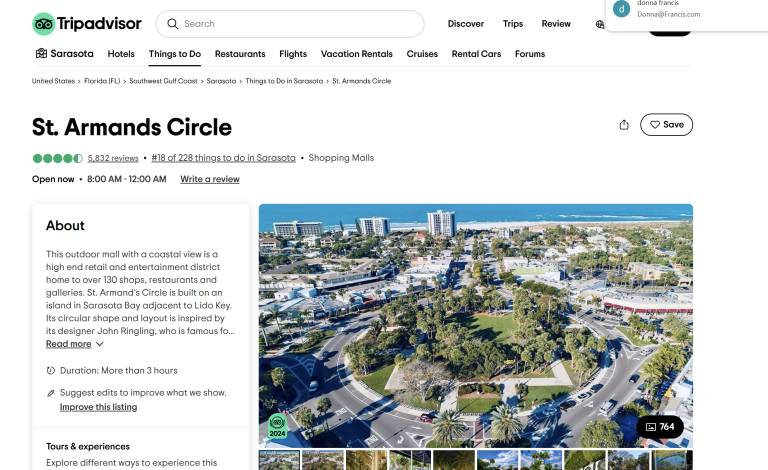Open the Rental Cars tab

pyautogui.click(x=476, y=54)
